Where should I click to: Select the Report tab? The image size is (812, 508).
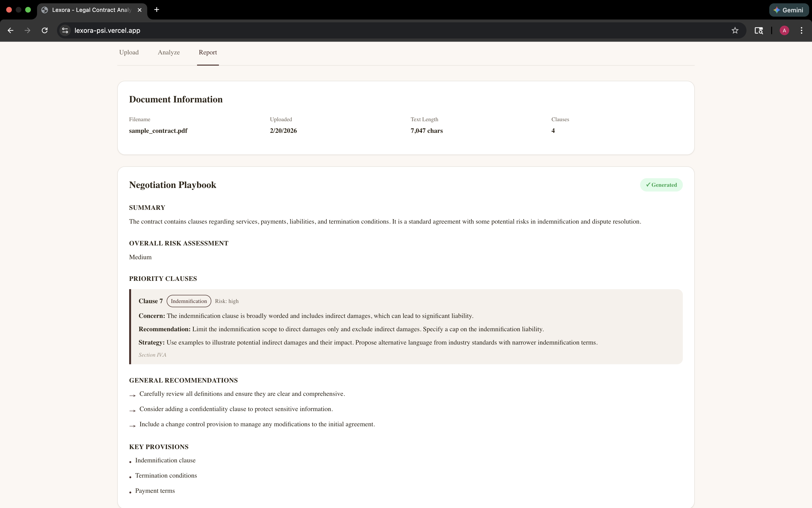tap(208, 53)
